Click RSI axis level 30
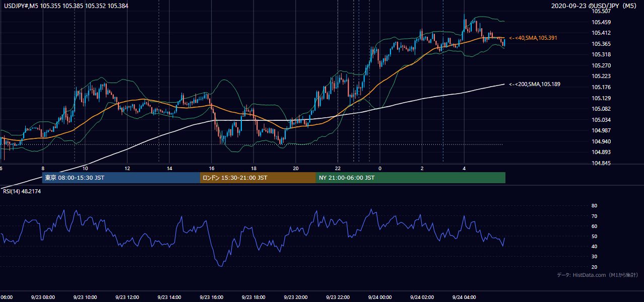 tap(594, 257)
